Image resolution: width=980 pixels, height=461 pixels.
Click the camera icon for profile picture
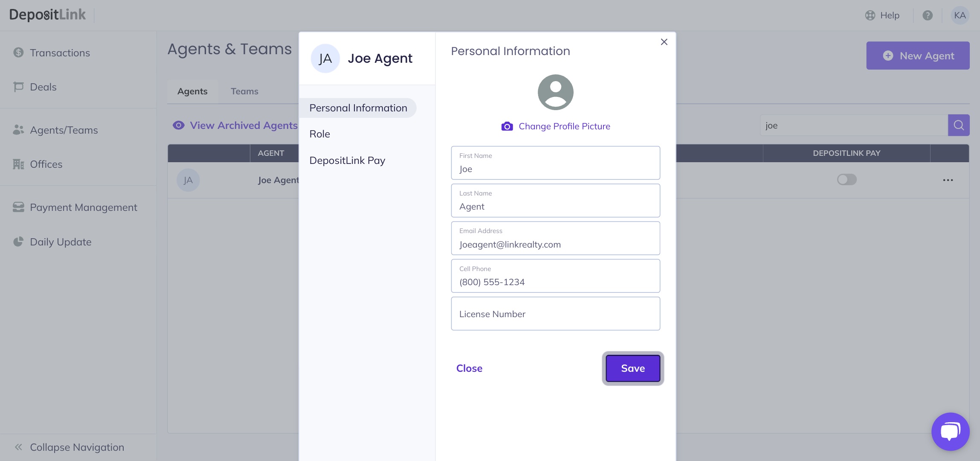(507, 126)
